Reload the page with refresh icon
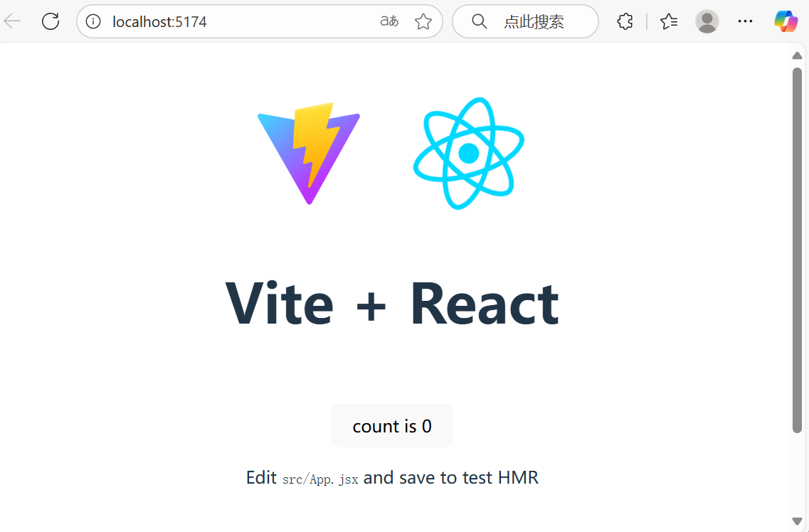This screenshot has width=809, height=532. pos(51,21)
